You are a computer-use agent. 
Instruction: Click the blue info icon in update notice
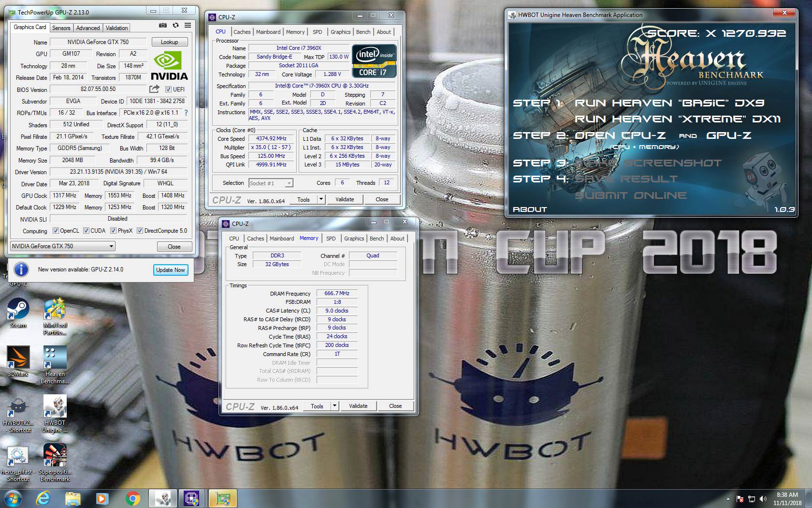coord(21,269)
